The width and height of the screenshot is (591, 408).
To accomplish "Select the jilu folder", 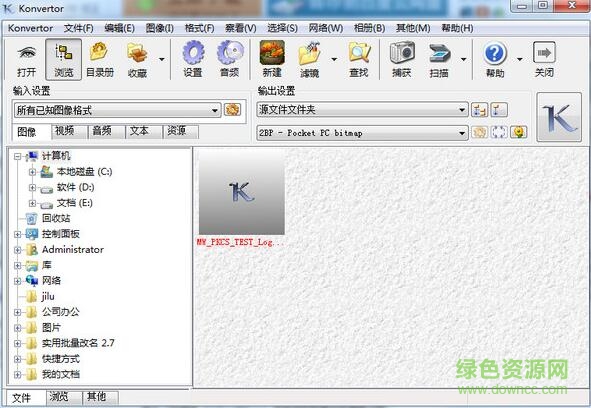I will tap(48, 296).
